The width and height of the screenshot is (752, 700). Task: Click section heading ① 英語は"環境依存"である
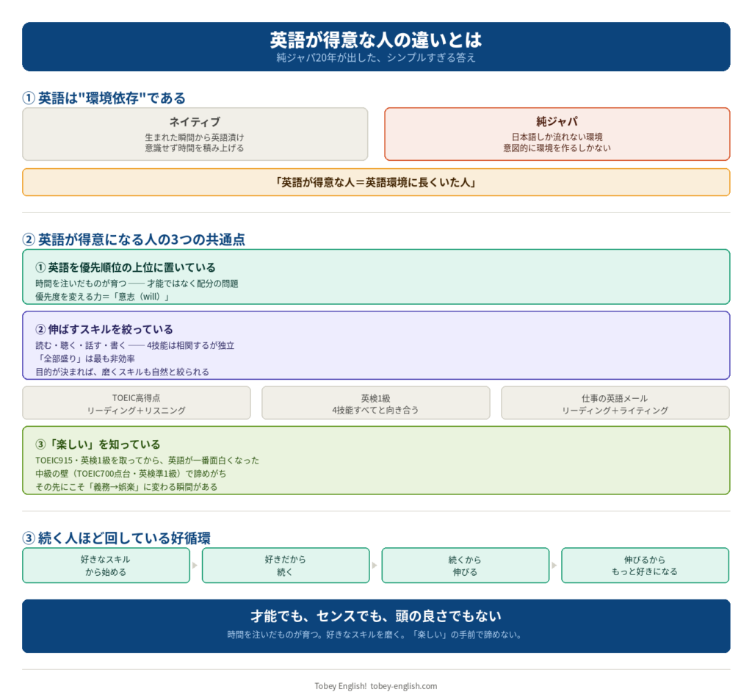[104, 98]
